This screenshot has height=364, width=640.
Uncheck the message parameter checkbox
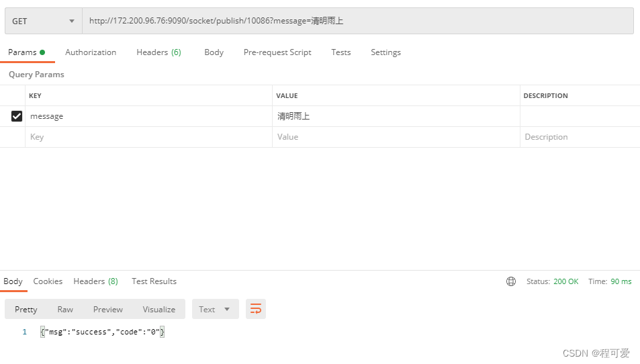point(17,116)
